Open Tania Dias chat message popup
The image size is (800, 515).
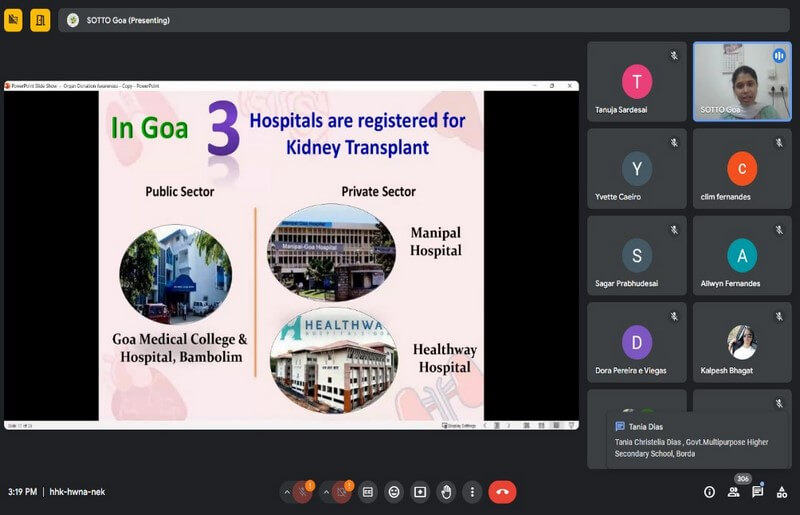click(698, 440)
